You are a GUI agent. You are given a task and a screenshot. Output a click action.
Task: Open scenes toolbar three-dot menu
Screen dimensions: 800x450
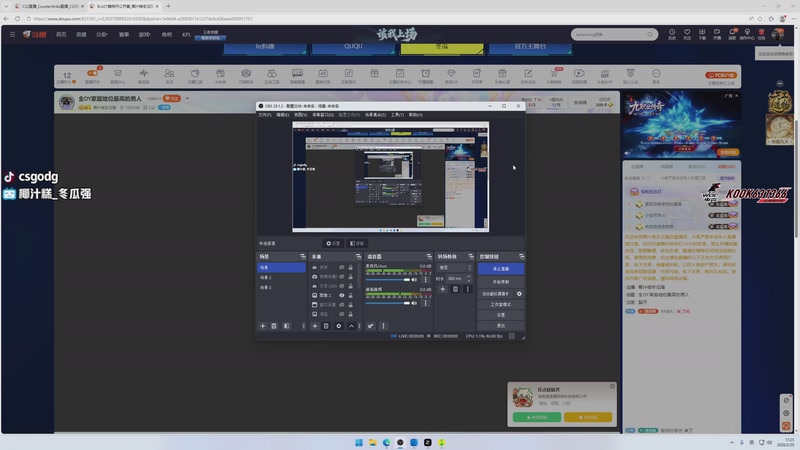click(303, 326)
